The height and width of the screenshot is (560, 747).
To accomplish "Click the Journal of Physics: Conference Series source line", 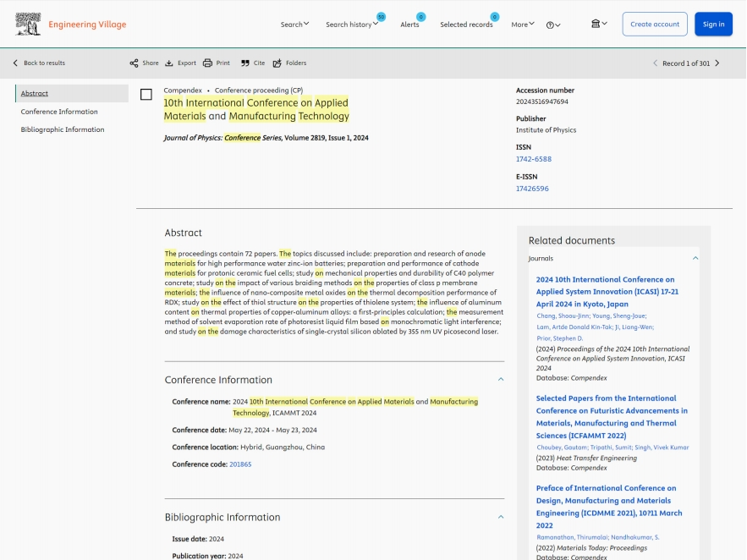I will (266, 138).
